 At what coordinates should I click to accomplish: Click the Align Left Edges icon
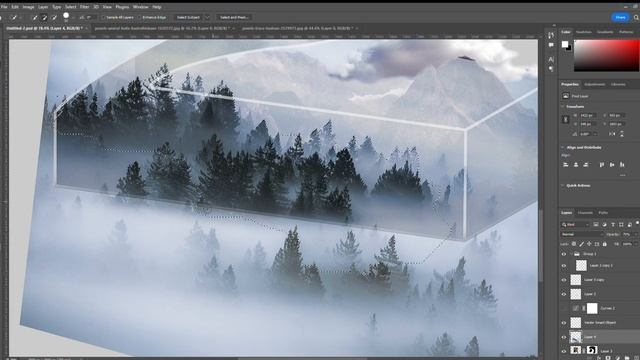point(566,164)
